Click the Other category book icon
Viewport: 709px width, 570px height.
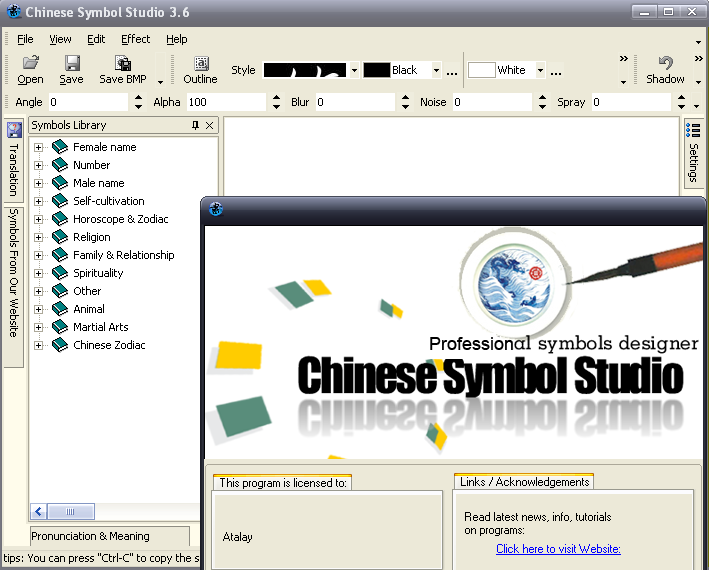coord(60,291)
